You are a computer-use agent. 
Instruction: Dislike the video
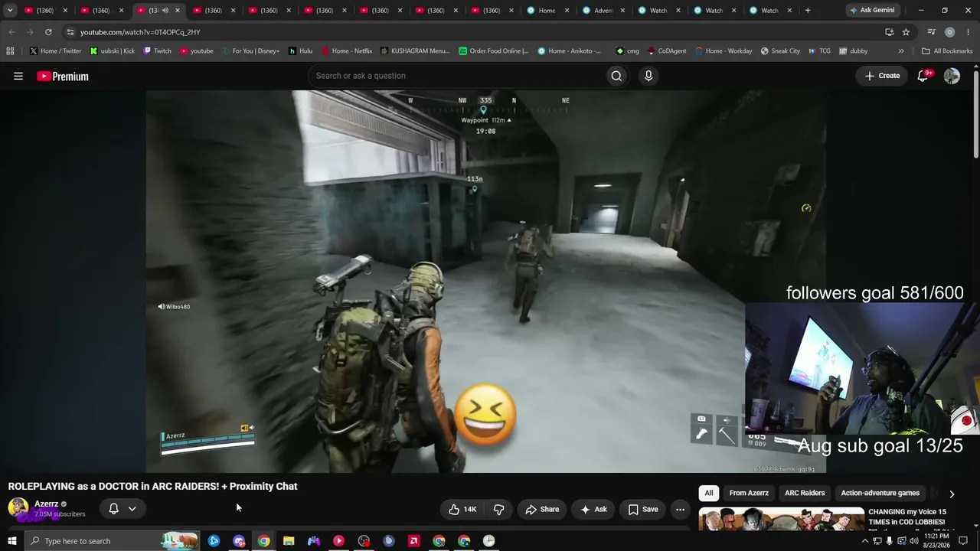[x=498, y=509]
